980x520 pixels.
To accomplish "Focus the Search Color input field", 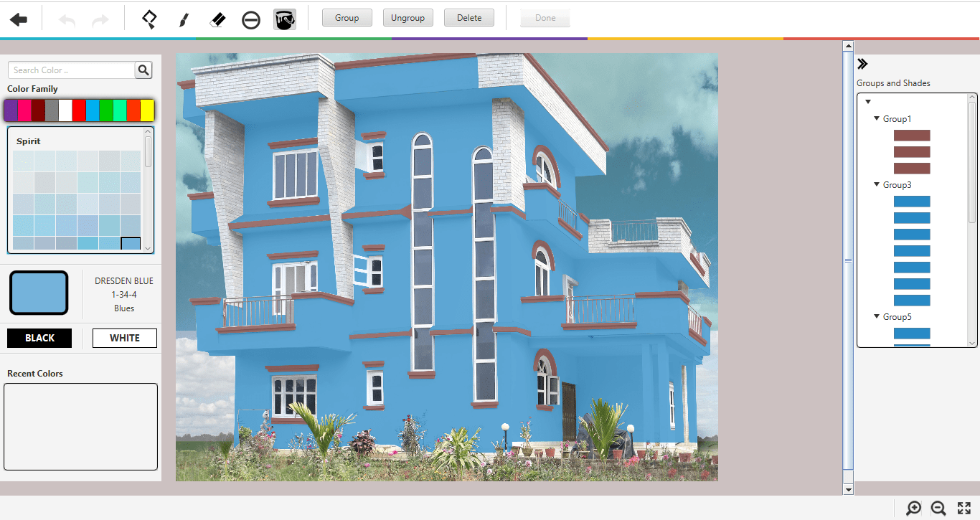I will (x=71, y=70).
